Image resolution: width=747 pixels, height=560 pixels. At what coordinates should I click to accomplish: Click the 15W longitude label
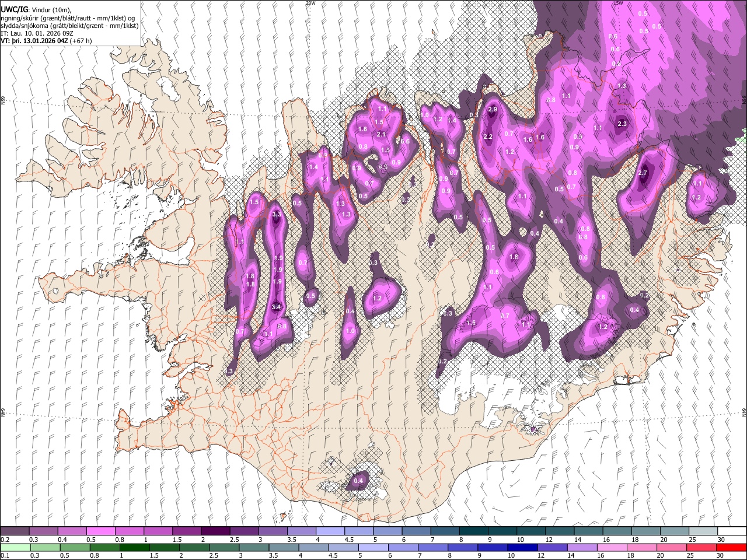(618, 3)
